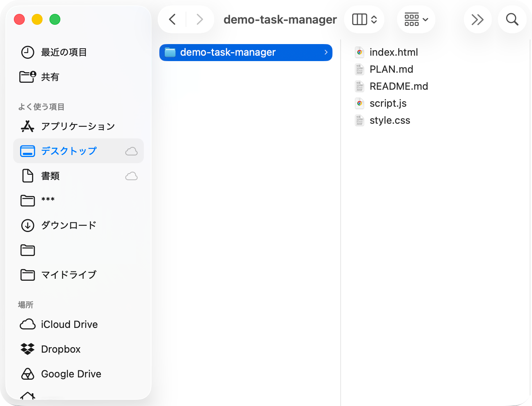
Task: Open 最近の項目 in the sidebar
Action: (78, 52)
